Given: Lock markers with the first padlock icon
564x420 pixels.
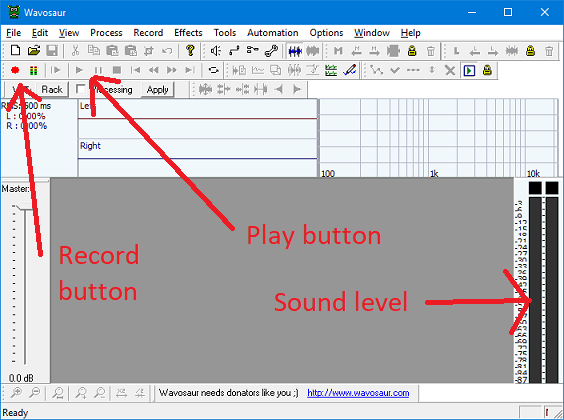Looking at the screenshot, I should [412, 51].
